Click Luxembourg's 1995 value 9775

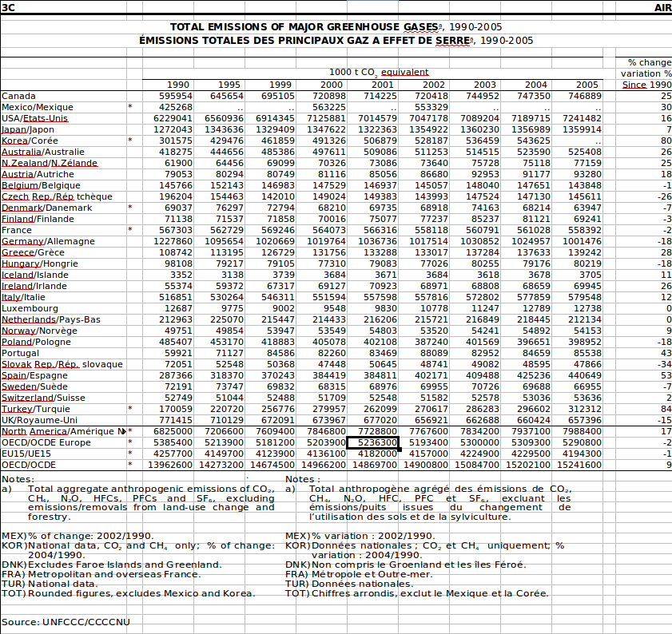click(228, 308)
